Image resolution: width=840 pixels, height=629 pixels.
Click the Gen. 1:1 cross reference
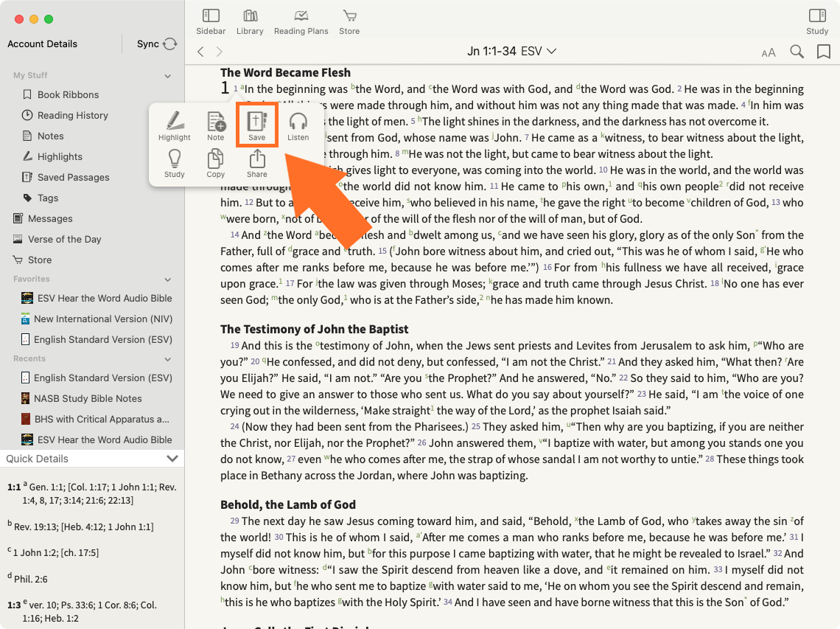[x=47, y=487]
